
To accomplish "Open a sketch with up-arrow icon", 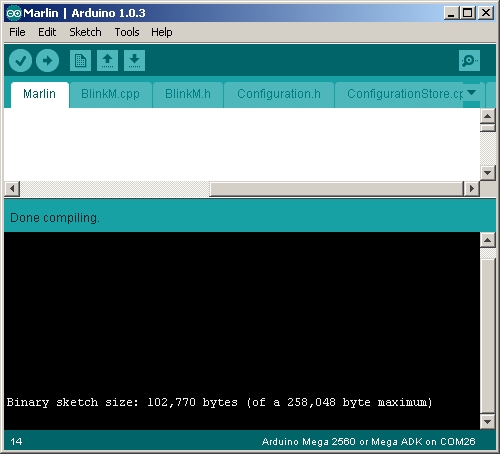I will (x=107, y=60).
